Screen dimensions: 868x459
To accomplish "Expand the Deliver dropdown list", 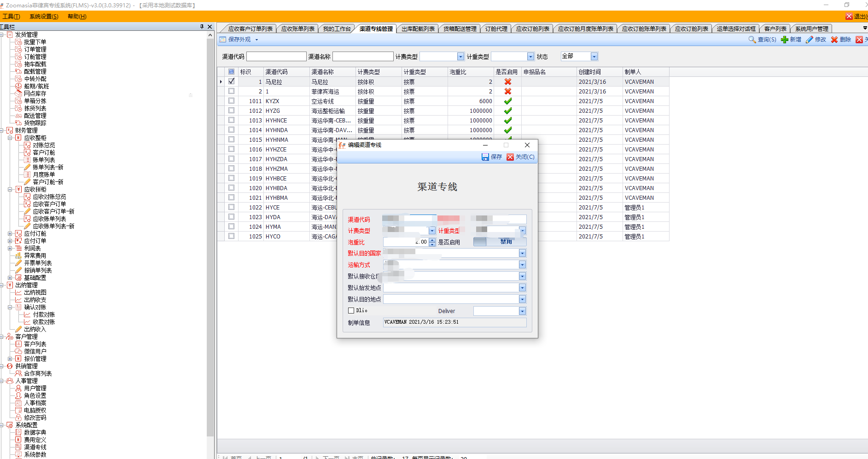I will tap(522, 311).
